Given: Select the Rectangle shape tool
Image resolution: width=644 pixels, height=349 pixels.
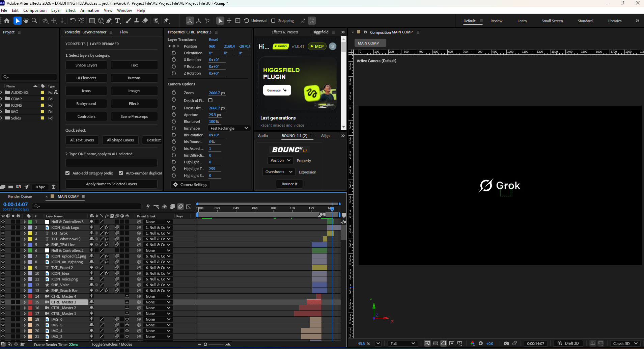Looking at the screenshot, I should [x=92, y=21].
